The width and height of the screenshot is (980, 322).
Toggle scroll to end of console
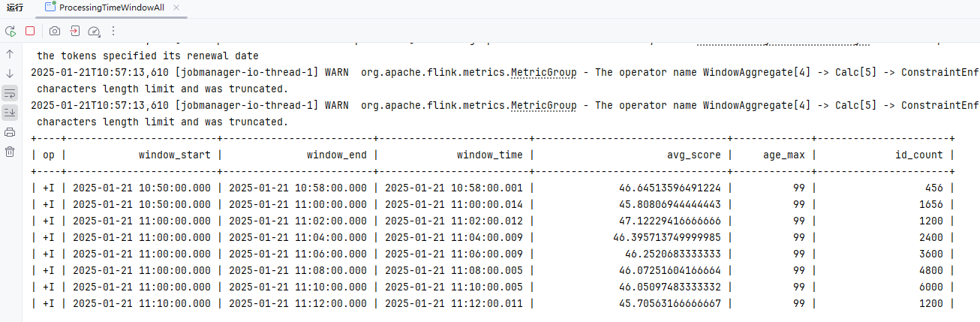tap(10, 113)
